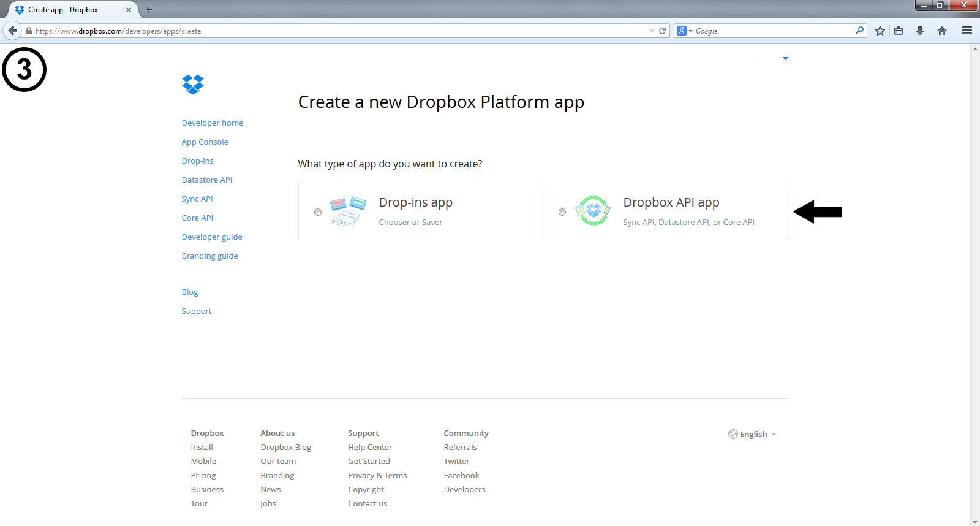Select the Create app - Dropbox tab
Viewport: 980px width, 526px height.
coord(73,10)
